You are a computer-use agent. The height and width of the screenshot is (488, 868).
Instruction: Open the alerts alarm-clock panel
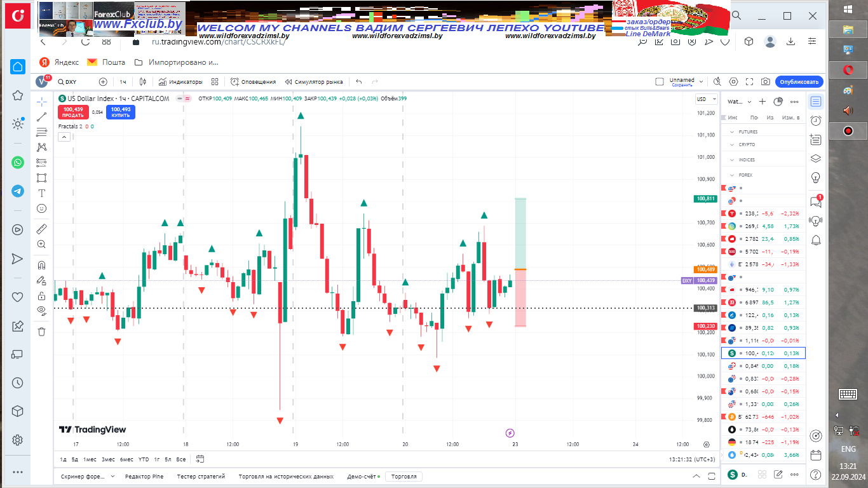(816, 121)
